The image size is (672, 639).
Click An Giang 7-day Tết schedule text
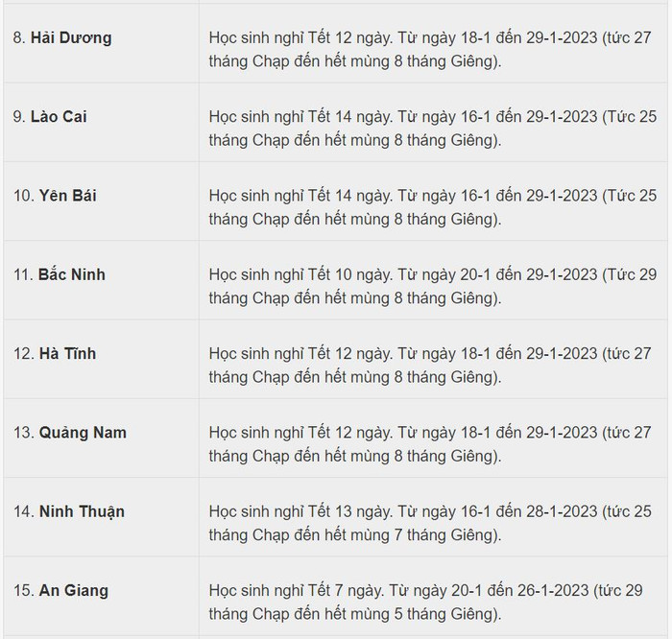coord(425,603)
